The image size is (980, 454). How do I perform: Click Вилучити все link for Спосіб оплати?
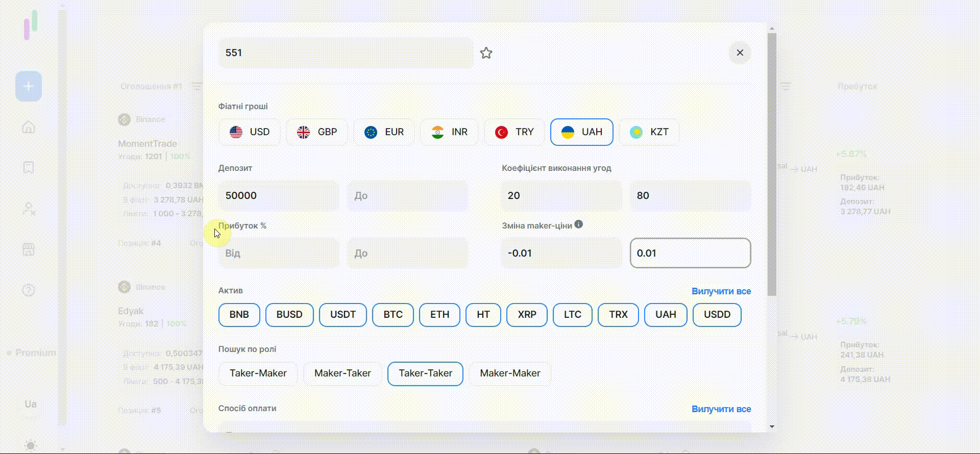pos(721,409)
